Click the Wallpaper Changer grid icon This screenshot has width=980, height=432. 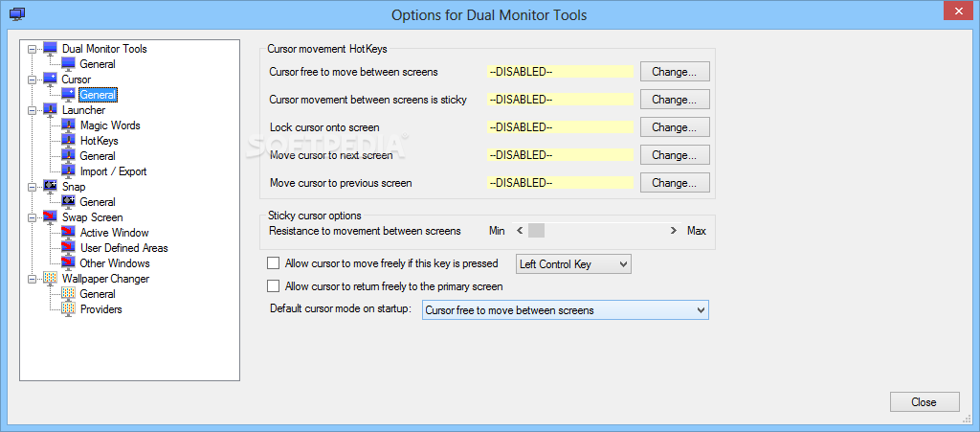click(50, 278)
